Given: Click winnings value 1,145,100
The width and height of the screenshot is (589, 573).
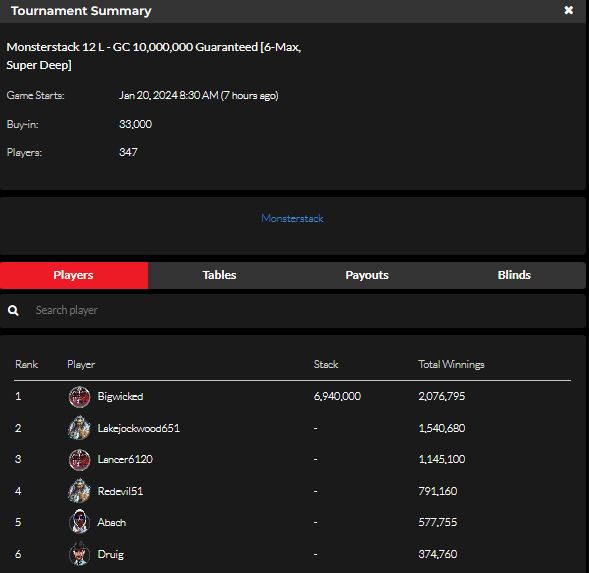Looking at the screenshot, I should (442, 459).
